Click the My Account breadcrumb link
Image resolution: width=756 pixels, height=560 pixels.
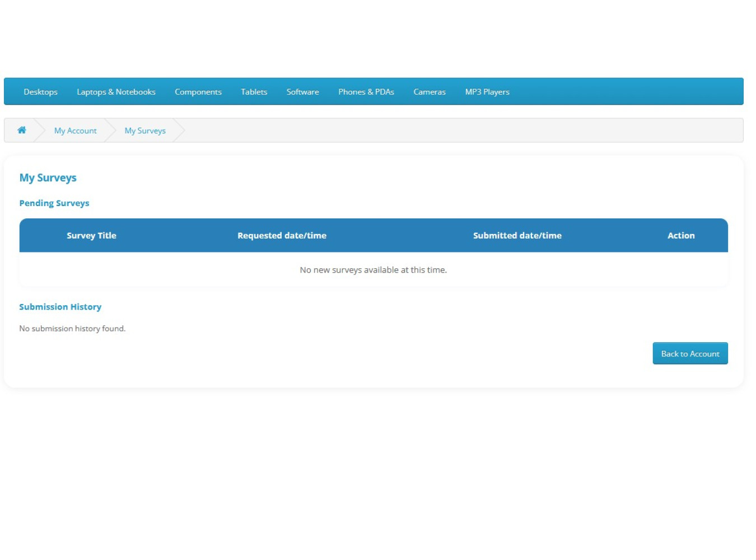pos(75,130)
